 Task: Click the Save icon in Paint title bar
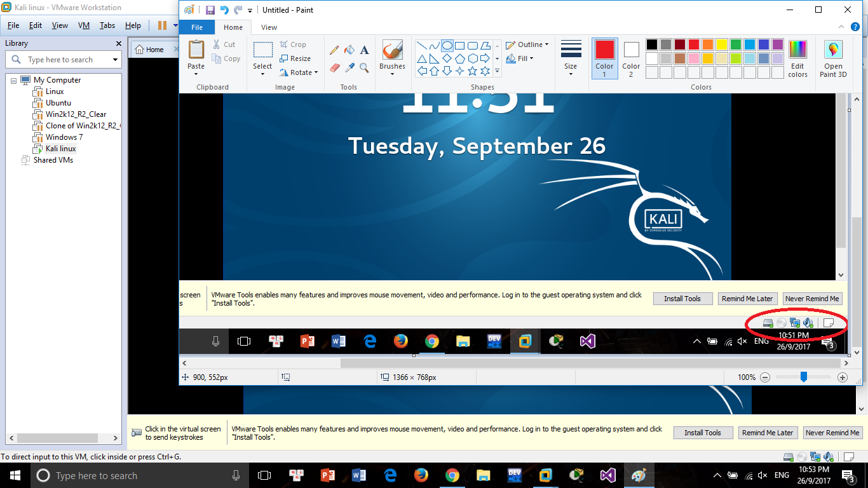[x=210, y=10]
